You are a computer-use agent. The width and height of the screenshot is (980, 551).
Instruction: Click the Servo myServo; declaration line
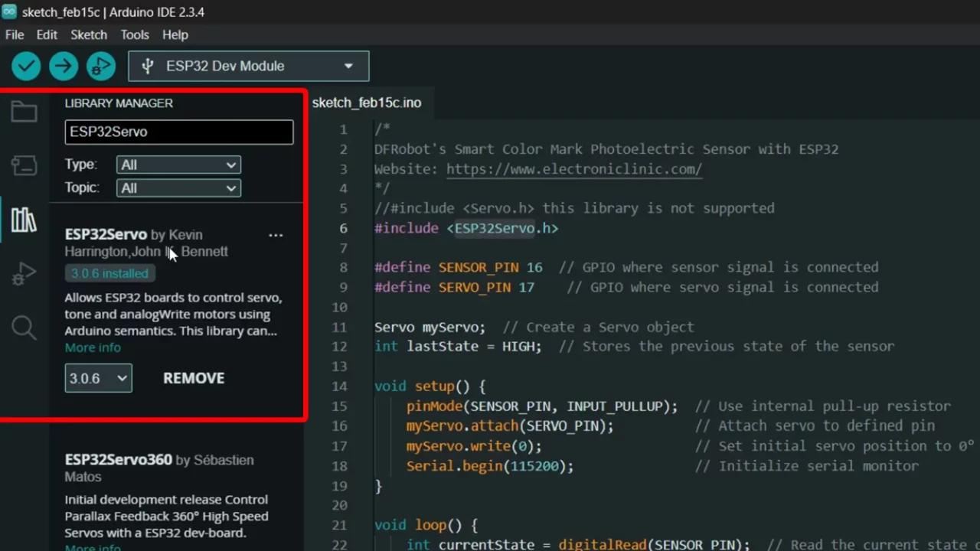(534, 327)
